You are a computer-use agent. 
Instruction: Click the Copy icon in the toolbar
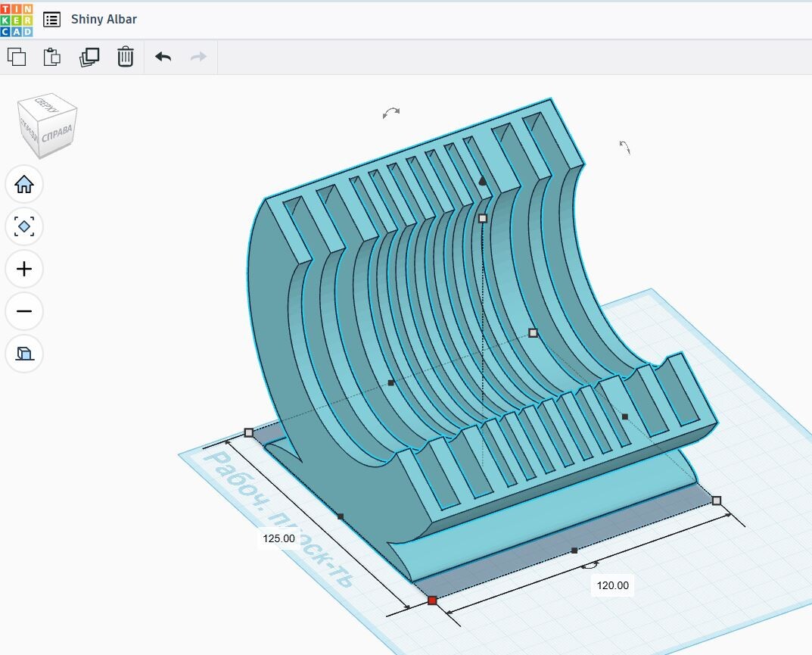(17, 57)
